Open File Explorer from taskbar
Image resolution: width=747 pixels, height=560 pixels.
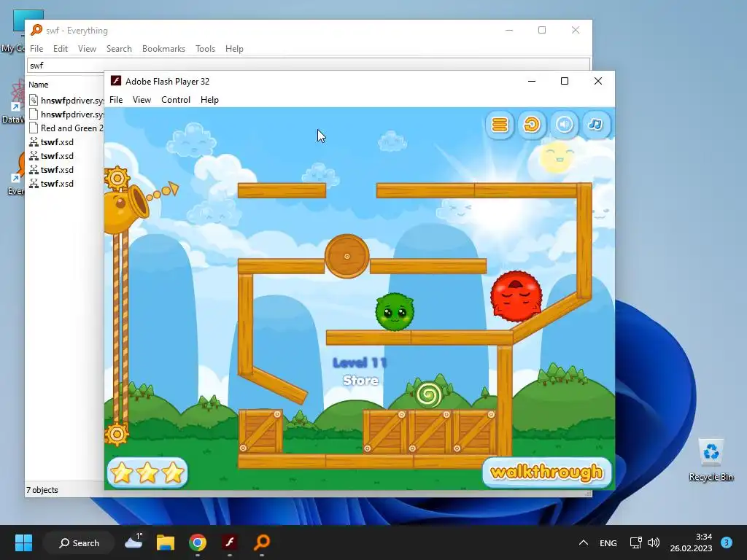[x=166, y=542]
